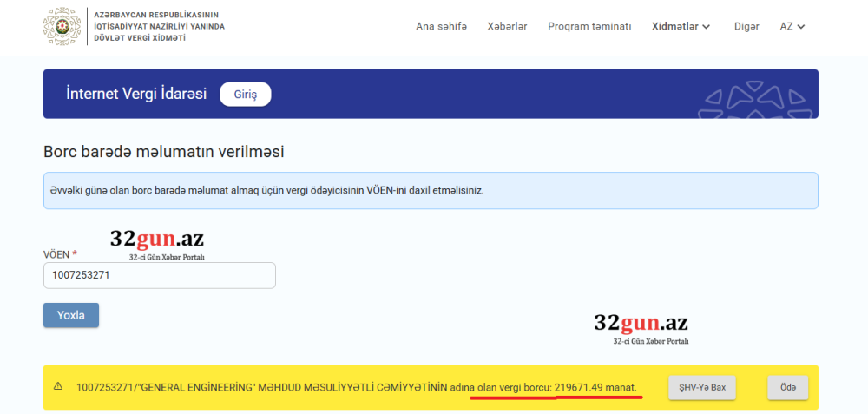Viewport: 868px width, 414px height.
Task: Click the tax debt amount 219671.49 manat
Action: [x=595, y=387]
